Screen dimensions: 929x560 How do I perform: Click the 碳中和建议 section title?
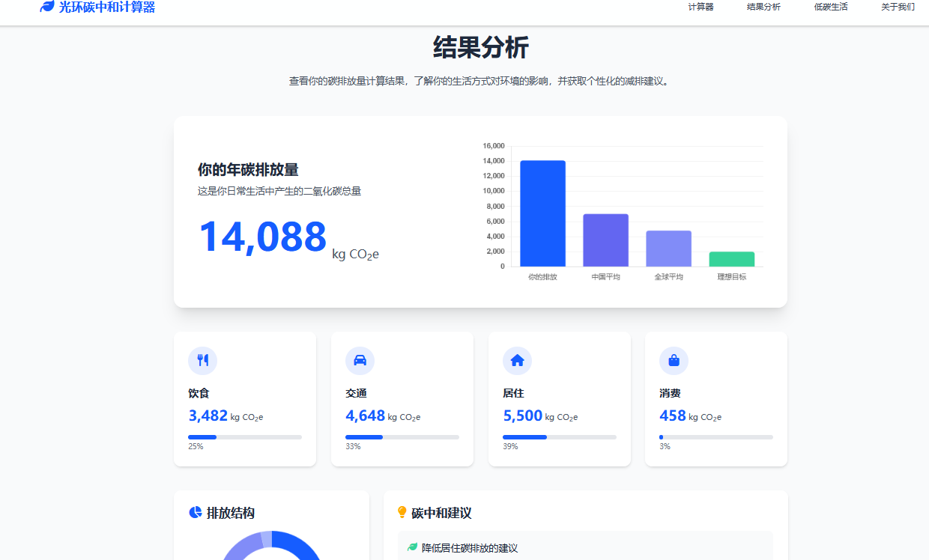click(441, 513)
